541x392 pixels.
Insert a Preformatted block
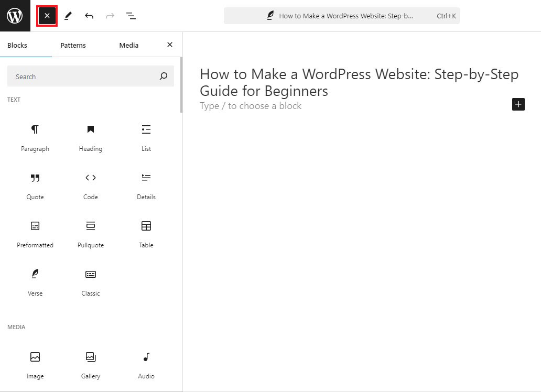click(x=35, y=235)
